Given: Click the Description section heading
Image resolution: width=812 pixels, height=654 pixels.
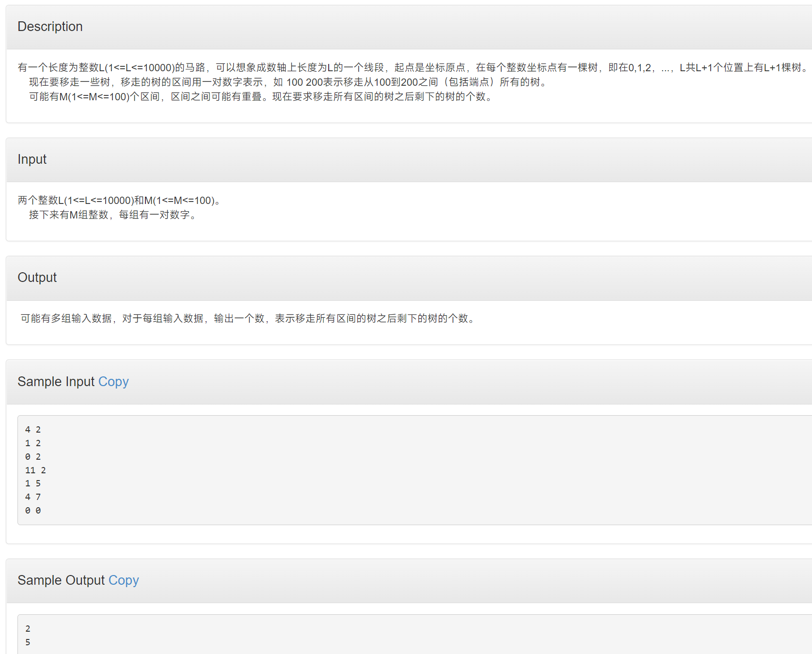Looking at the screenshot, I should coord(50,27).
